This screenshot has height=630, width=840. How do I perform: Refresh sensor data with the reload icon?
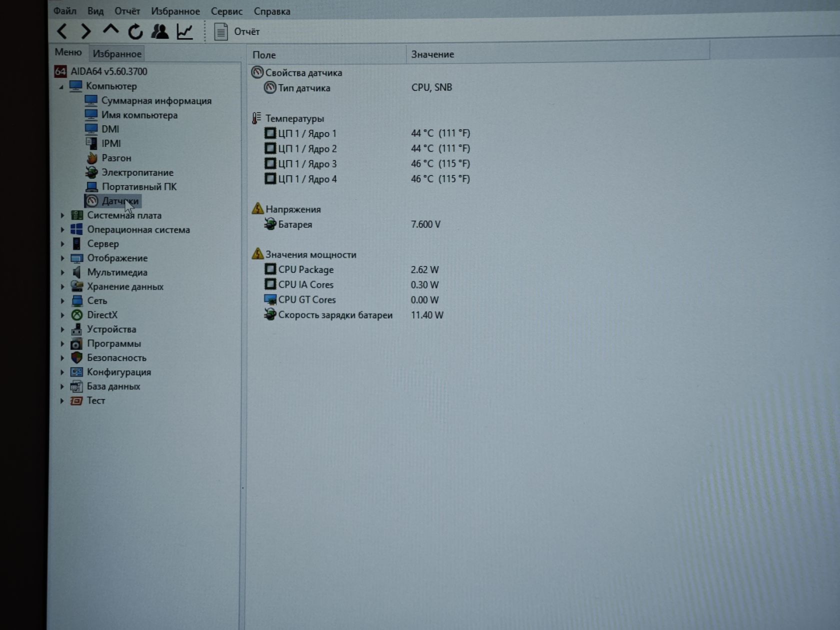tap(135, 31)
